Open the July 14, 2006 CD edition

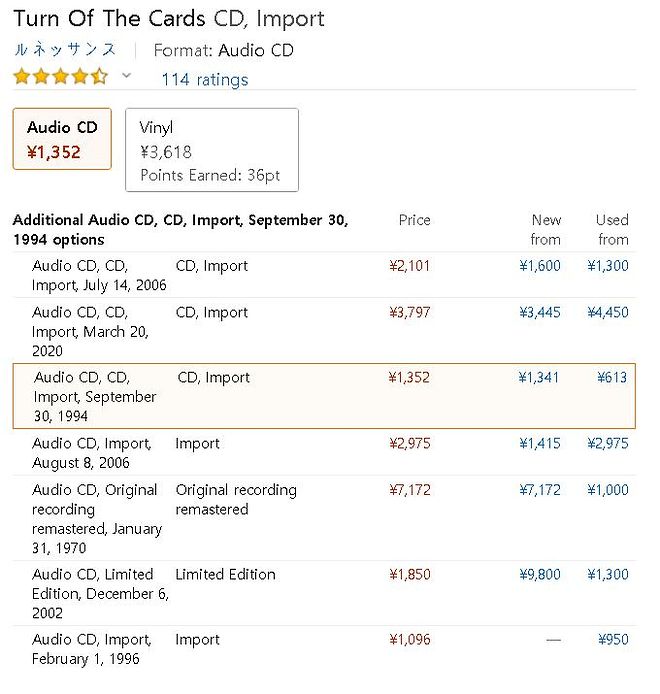pos(99,275)
